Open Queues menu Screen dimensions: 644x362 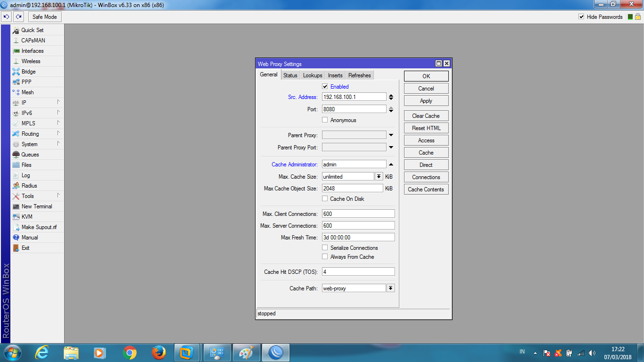click(37, 155)
